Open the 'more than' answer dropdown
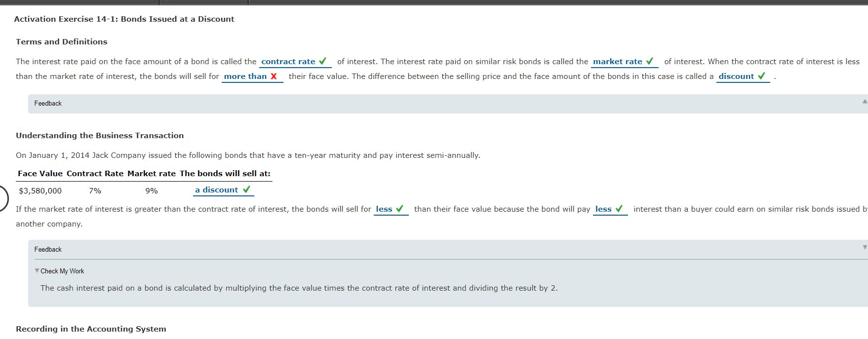Viewport: 868px width, 339px height. [252, 76]
